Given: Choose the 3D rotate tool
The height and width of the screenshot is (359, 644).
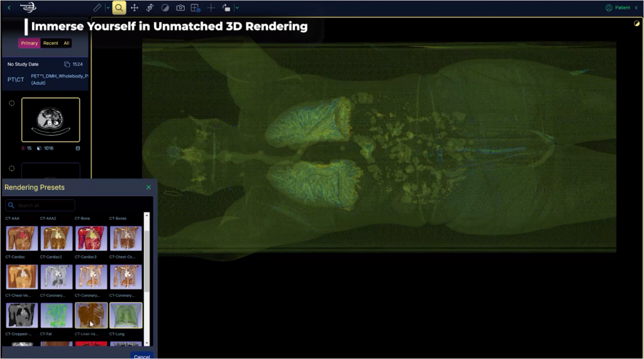Looking at the screenshot, I should tap(150, 8).
